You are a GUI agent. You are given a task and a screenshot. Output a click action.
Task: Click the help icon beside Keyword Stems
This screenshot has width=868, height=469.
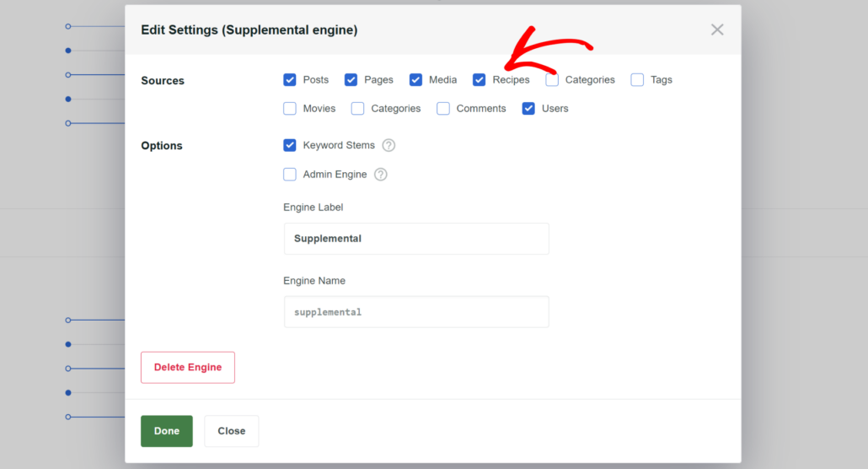[388, 145]
